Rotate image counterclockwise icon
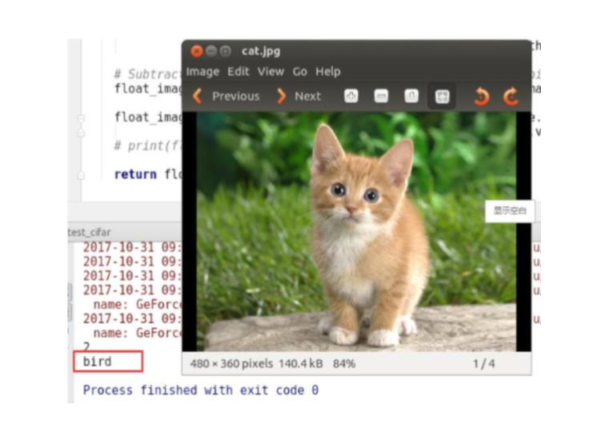The width and height of the screenshot is (598, 421). (481, 96)
